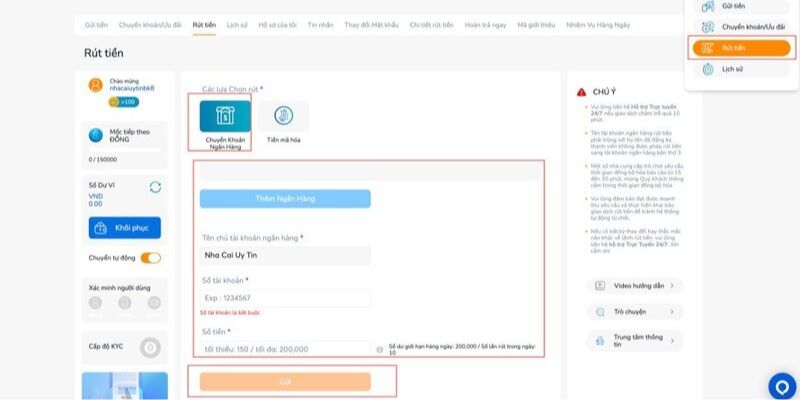Click the third Xác minh người dùng icon

(154, 303)
